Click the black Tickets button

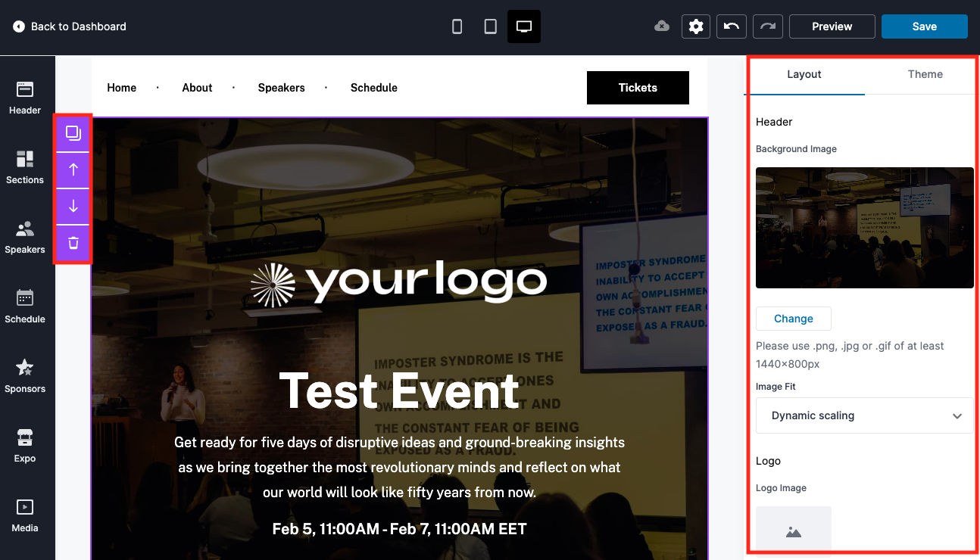click(638, 88)
